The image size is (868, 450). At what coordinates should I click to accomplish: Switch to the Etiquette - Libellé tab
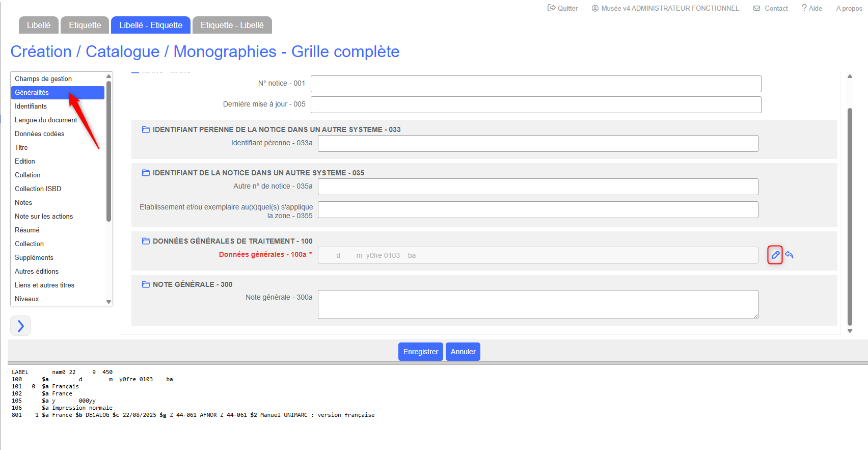pos(232,25)
